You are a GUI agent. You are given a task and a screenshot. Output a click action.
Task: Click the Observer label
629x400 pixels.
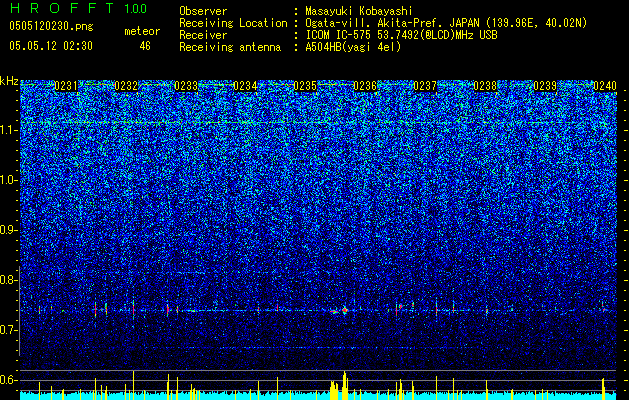tap(203, 11)
